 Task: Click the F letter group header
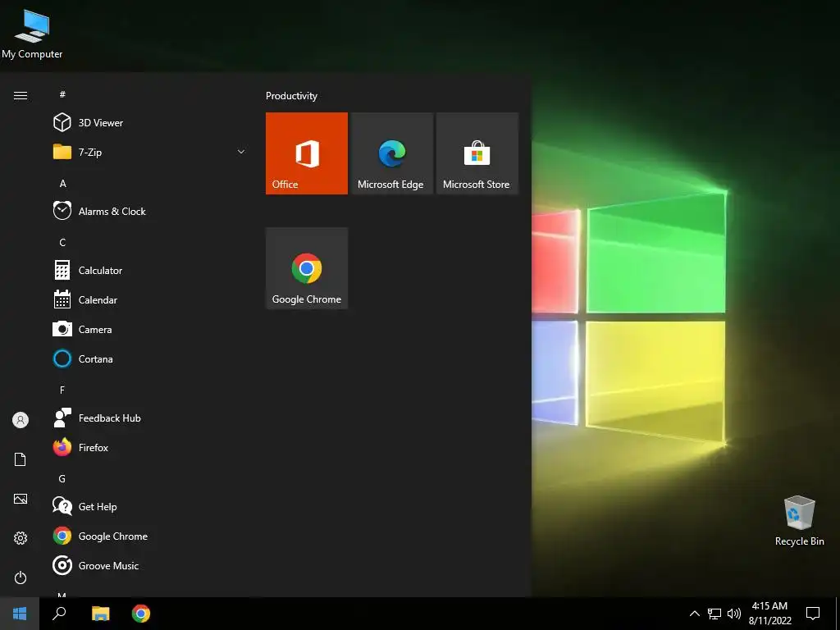click(62, 390)
